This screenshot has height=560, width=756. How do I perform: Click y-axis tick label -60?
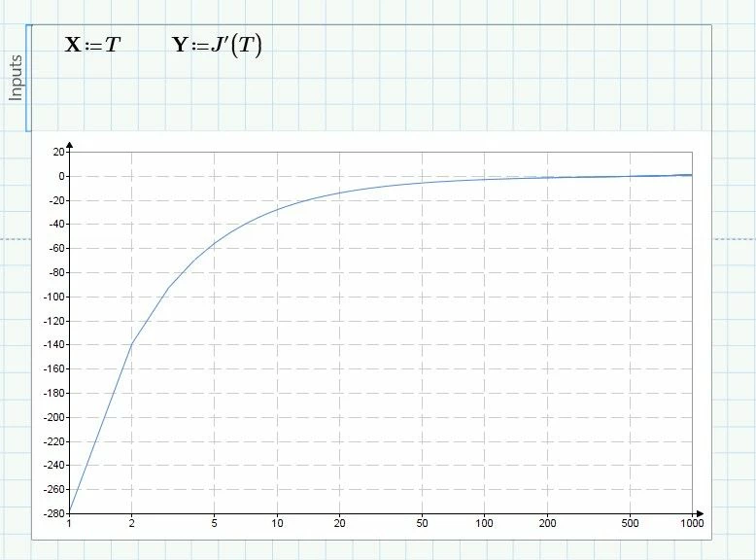click(x=56, y=249)
